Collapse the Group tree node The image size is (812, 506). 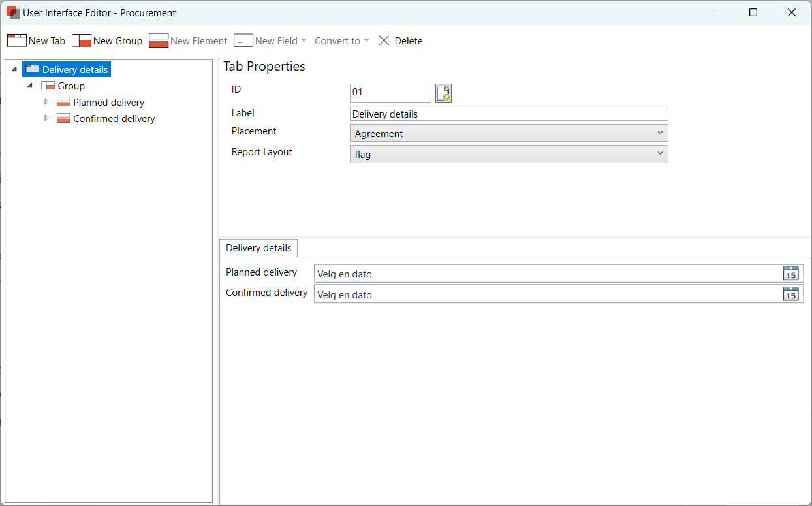pyautogui.click(x=30, y=86)
